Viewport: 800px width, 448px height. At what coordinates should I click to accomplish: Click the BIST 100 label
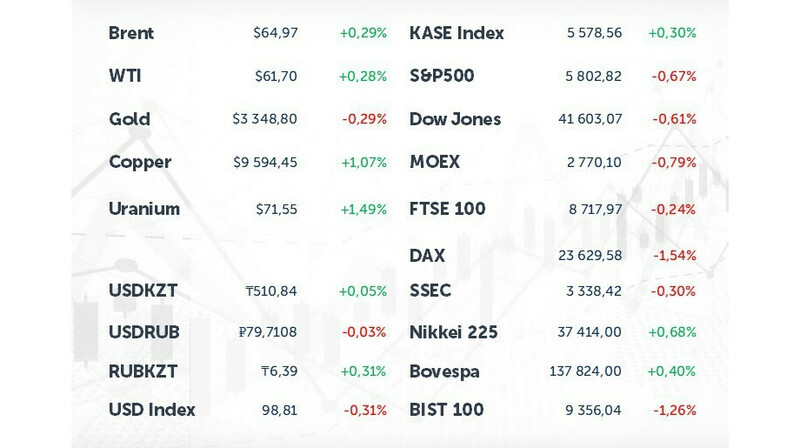pos(446,410)
